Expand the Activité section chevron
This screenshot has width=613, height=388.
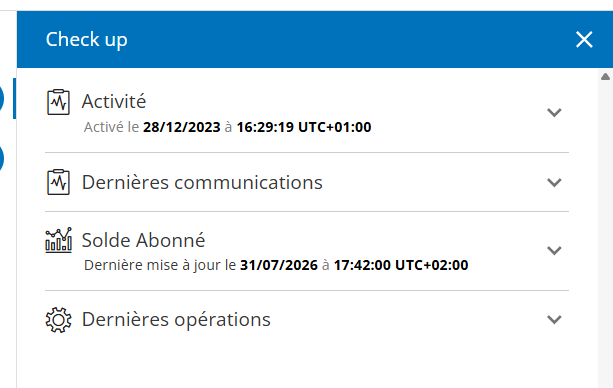coord(554,113)
